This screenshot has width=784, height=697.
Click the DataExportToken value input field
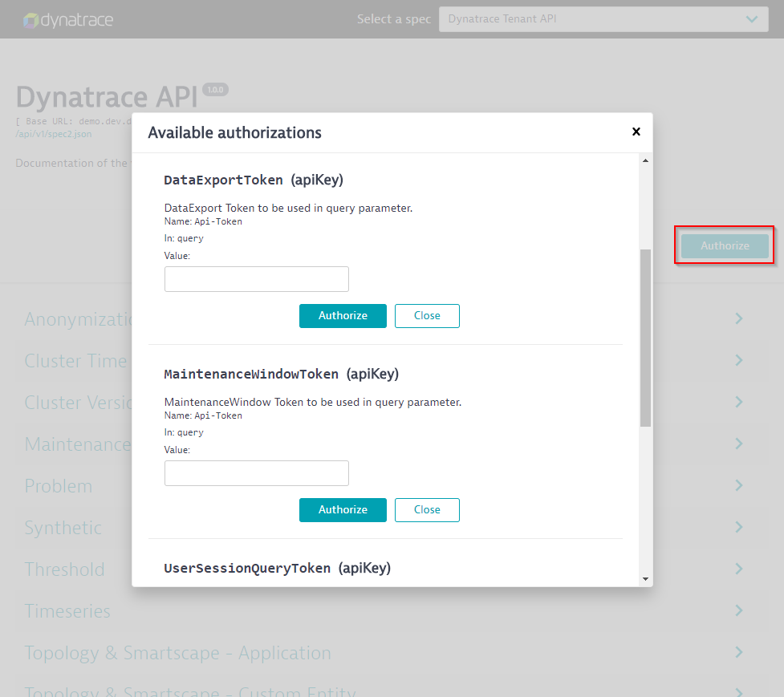tap(256, 278)
